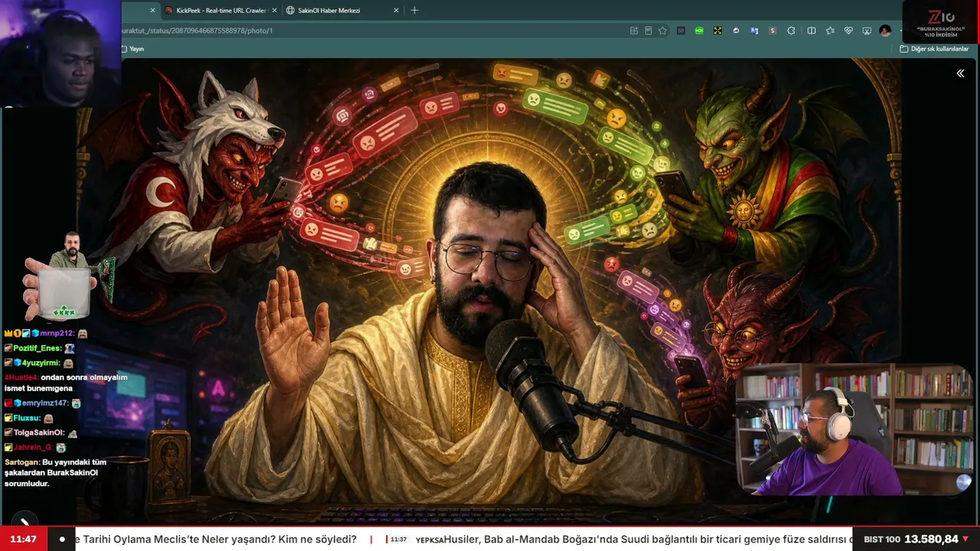Viewport: 980px width, 551px height.
Task: Click the red 11:37 timestamp in ticker
Action: pyautogui.click(x=399, y=540)
